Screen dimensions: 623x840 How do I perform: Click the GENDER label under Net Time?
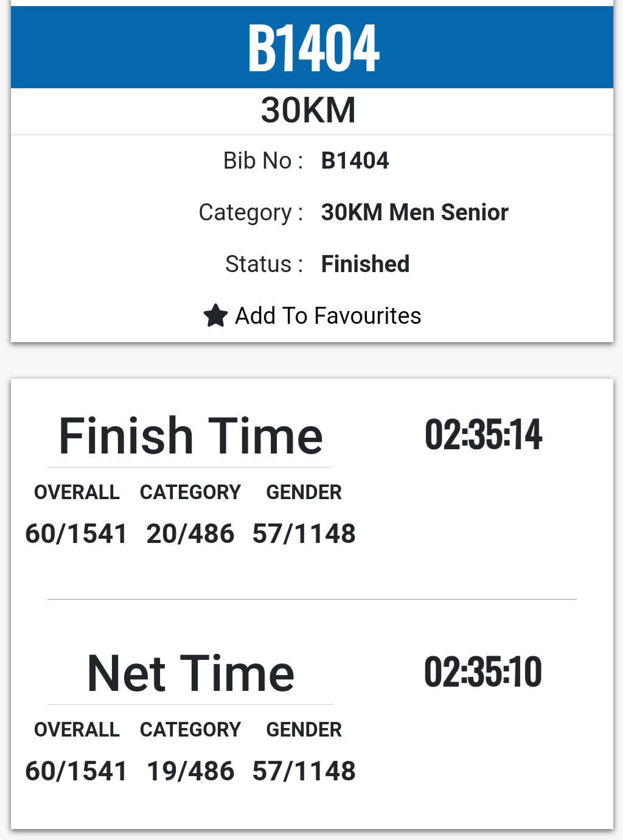pyautogui.click(x=304, y=729)
